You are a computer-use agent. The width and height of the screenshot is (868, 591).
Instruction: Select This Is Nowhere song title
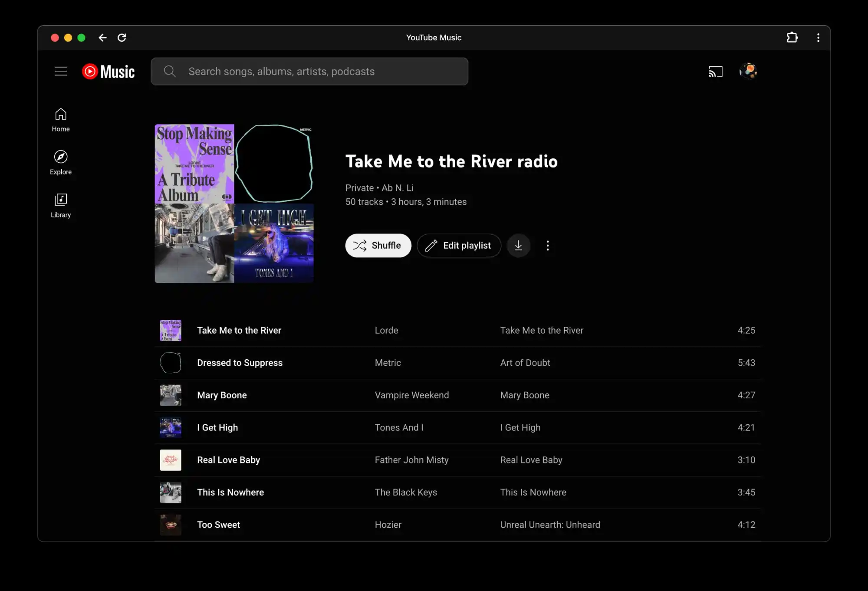[230, 492]
